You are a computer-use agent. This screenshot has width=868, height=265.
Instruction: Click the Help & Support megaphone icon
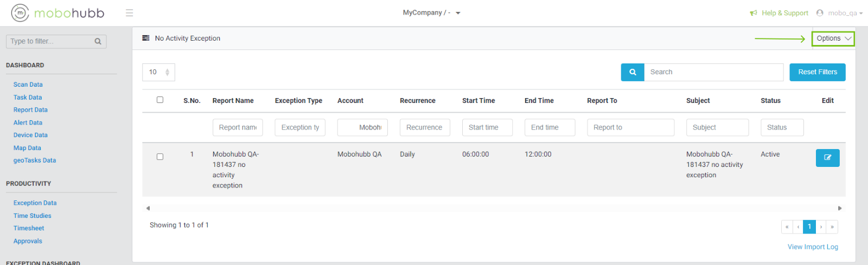point(754,13)
